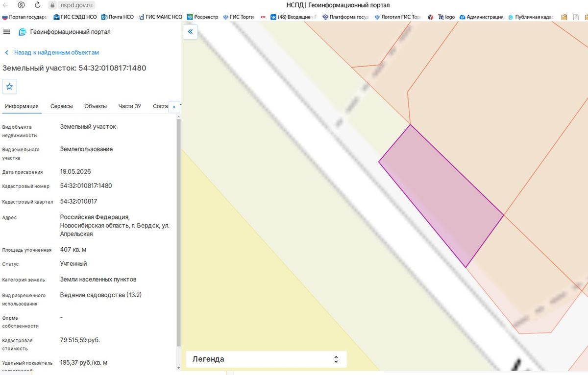Reload the page in the browser
The width and height of the screenshot is (588, 375).
38,5
